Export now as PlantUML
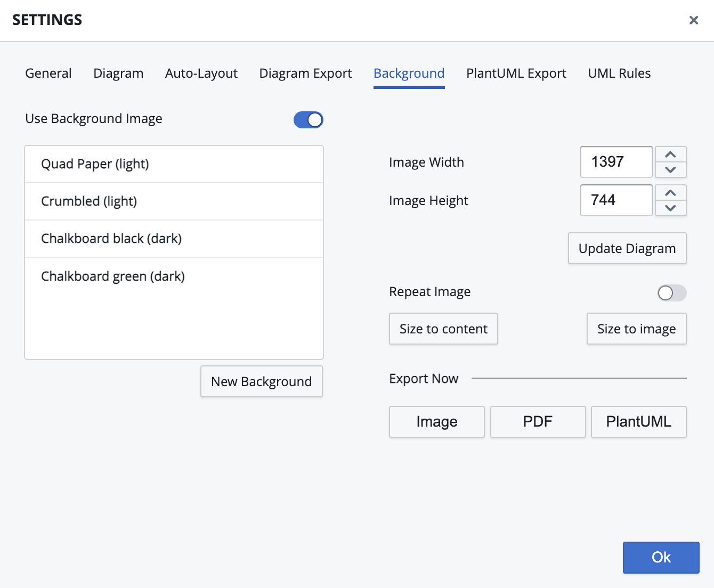The width and height of the screenshot is (714, 588). click(x=639, y=422)
